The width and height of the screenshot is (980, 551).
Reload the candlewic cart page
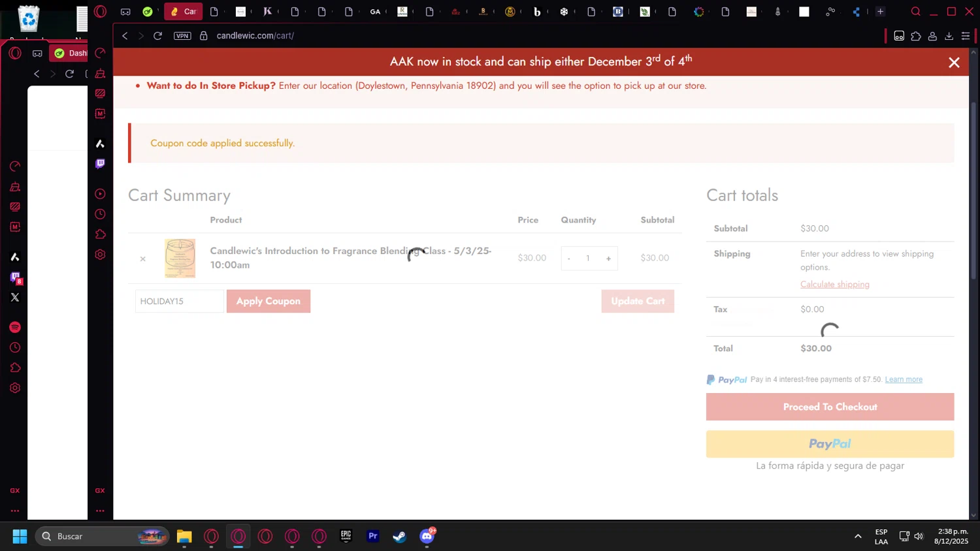[157, 36]
